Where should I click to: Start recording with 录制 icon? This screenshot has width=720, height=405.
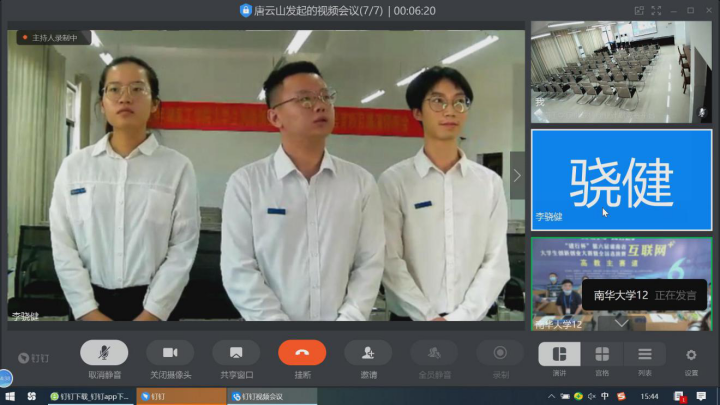(500, 354)
